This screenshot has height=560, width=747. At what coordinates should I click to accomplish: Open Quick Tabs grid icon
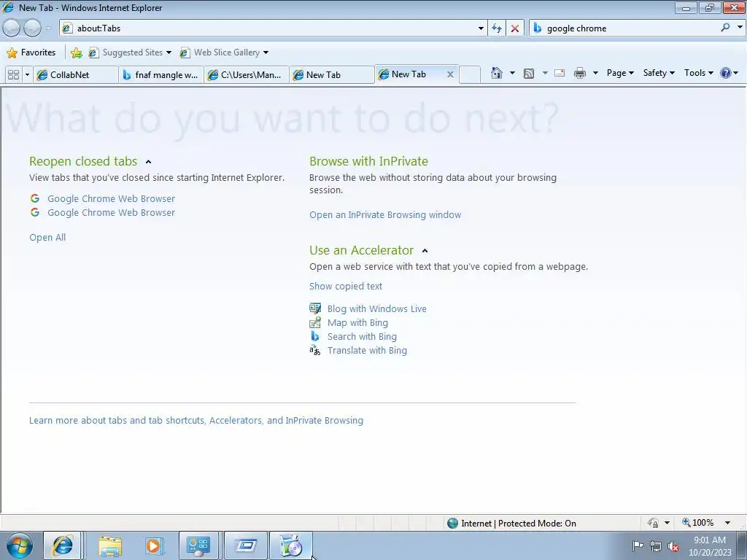[13, 75]
